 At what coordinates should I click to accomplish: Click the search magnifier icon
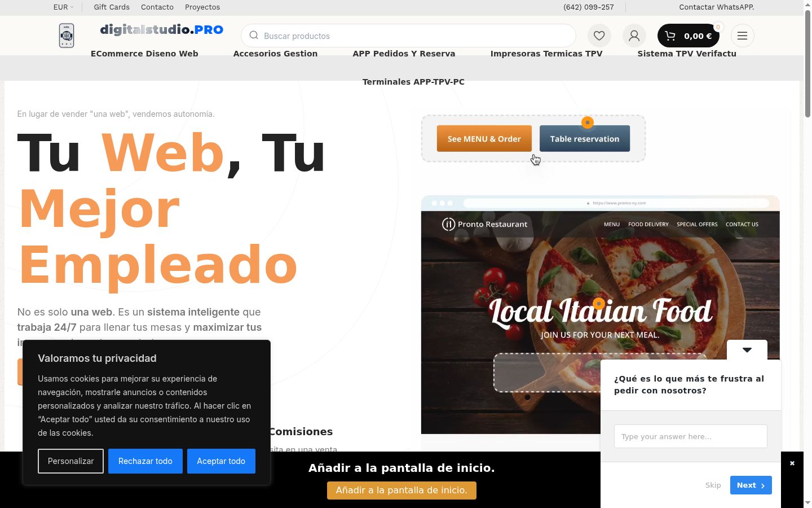(x=254, y=36)
